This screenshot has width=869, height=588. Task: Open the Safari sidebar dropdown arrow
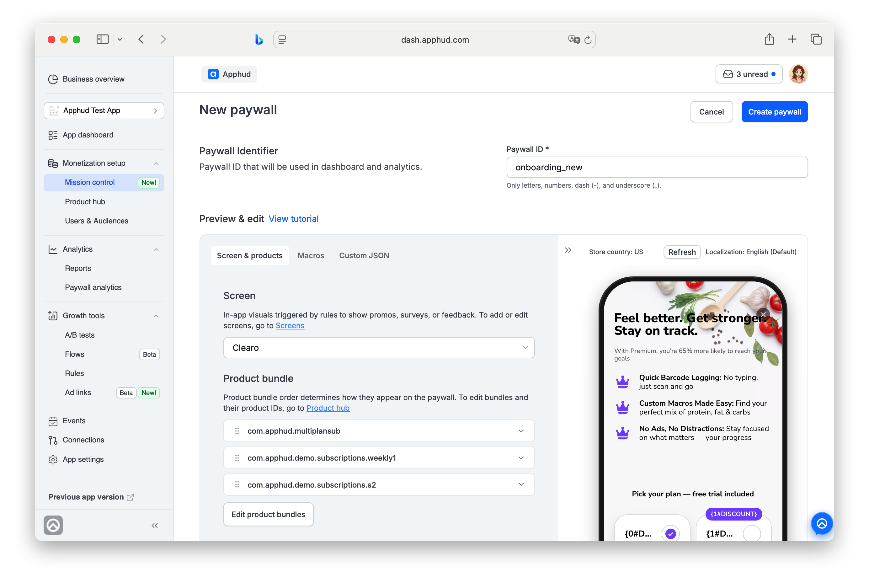coord(120,39)
